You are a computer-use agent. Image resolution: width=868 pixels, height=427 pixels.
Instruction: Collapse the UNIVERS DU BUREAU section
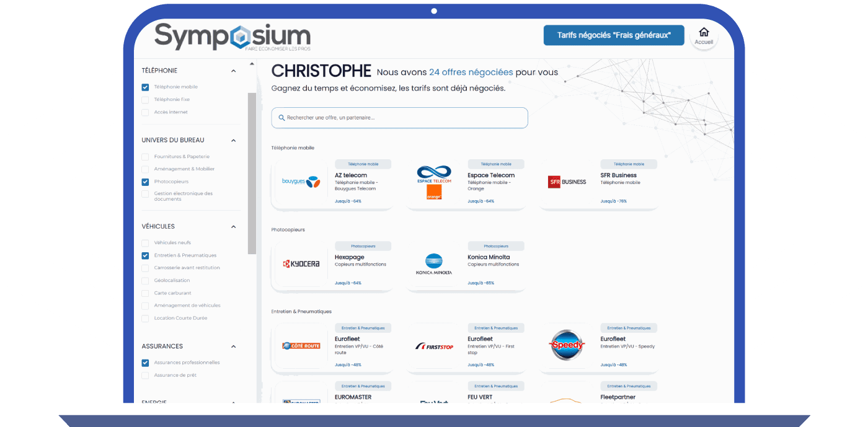click(x=234, y=141)
